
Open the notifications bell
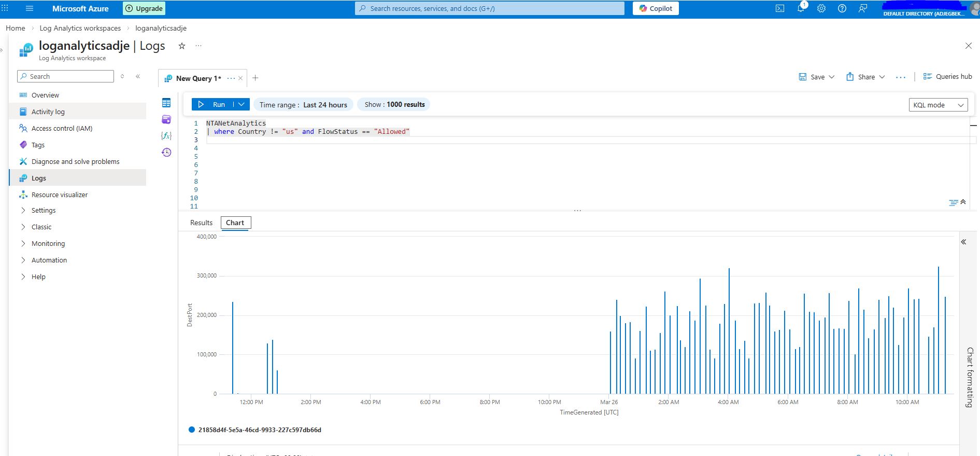point(801,8)
